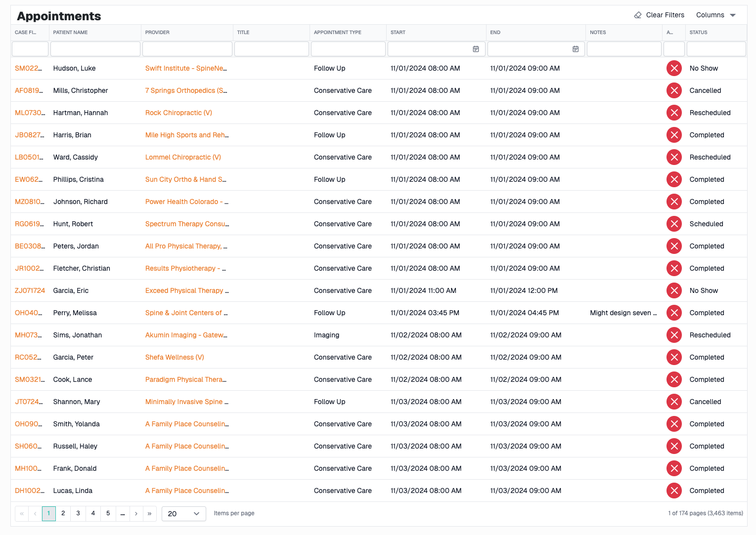Click the Patient Name filter field
Screen dimensions: 756x535
pyautogui.click(x=95, y=49)
